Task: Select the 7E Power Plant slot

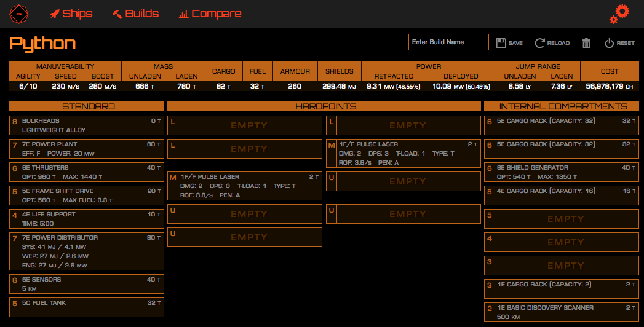Action: coord(87,149)
